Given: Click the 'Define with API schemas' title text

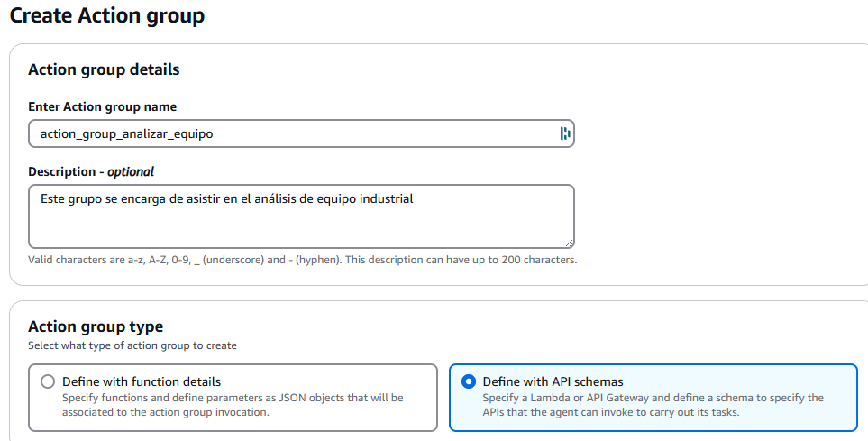Looking at the screenshot, I should coord(553,381).
